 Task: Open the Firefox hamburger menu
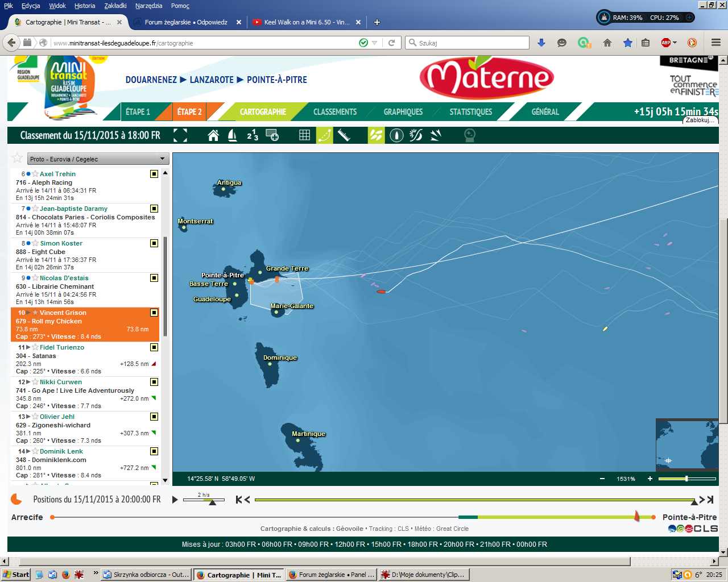click(x=716, y=43)
